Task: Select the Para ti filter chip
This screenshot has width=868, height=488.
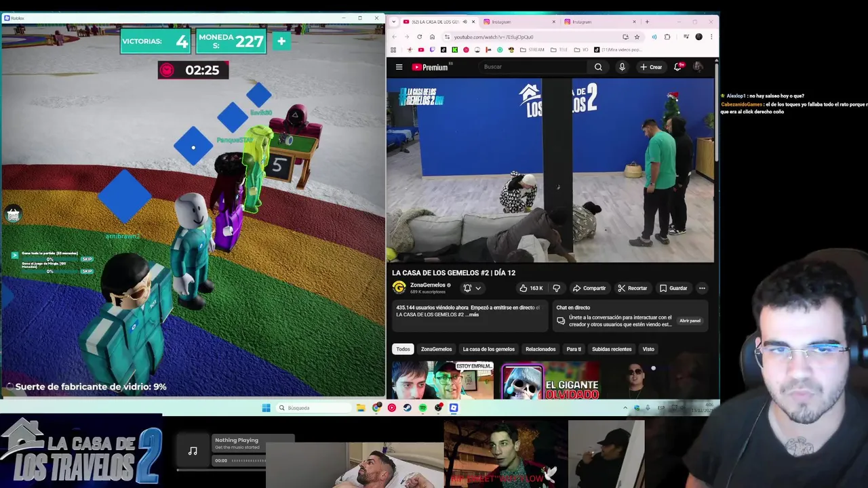Action: pos(574,349)
